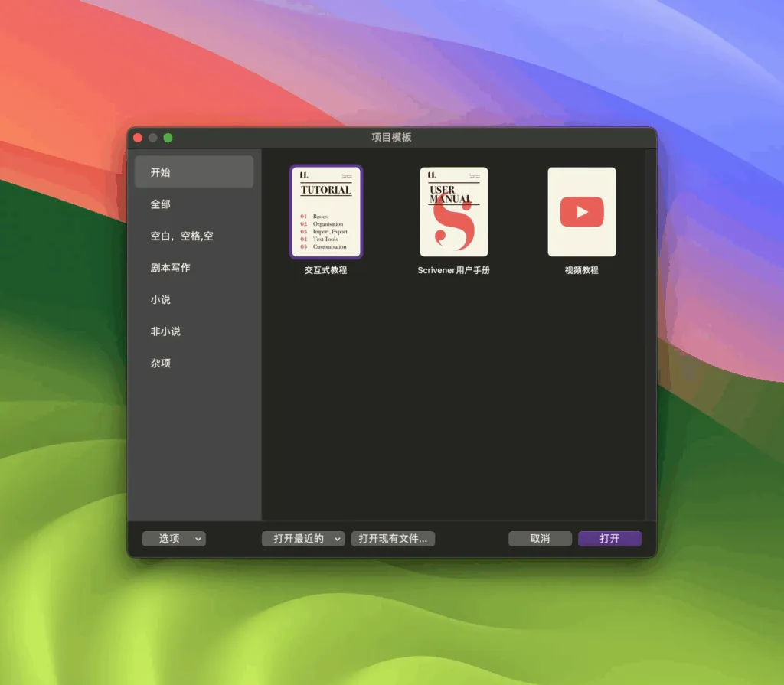Click the 打开现有文件 button

coord(393,539)
